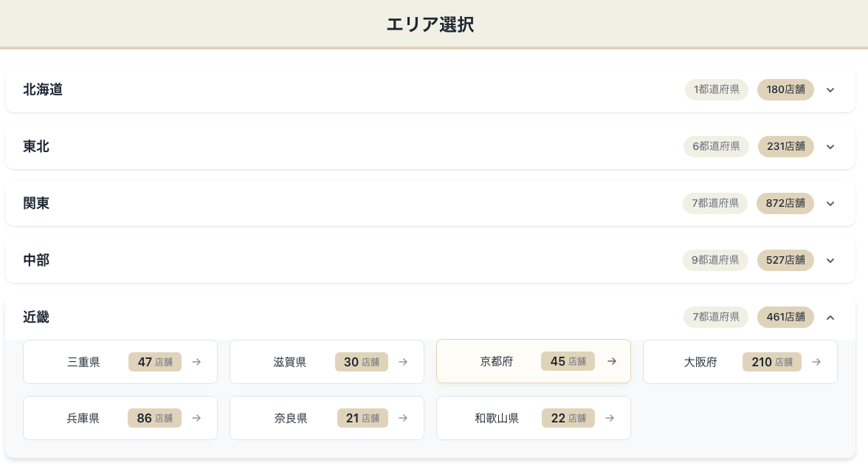Screen dimensions: 868x466
Task: Click the arrow icon beside 兵庫県
Action: (x=196, y=418)
